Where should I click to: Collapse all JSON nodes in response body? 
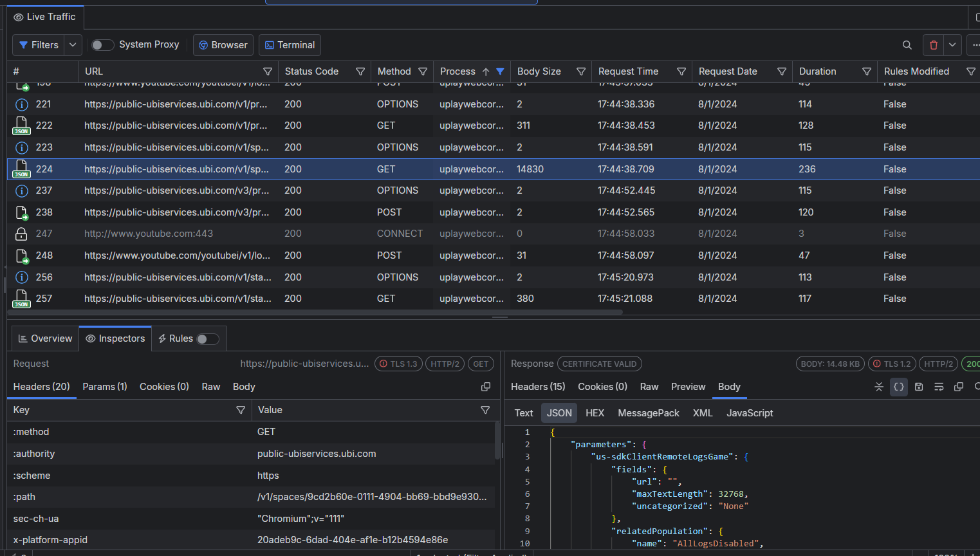tap(879, 387)
